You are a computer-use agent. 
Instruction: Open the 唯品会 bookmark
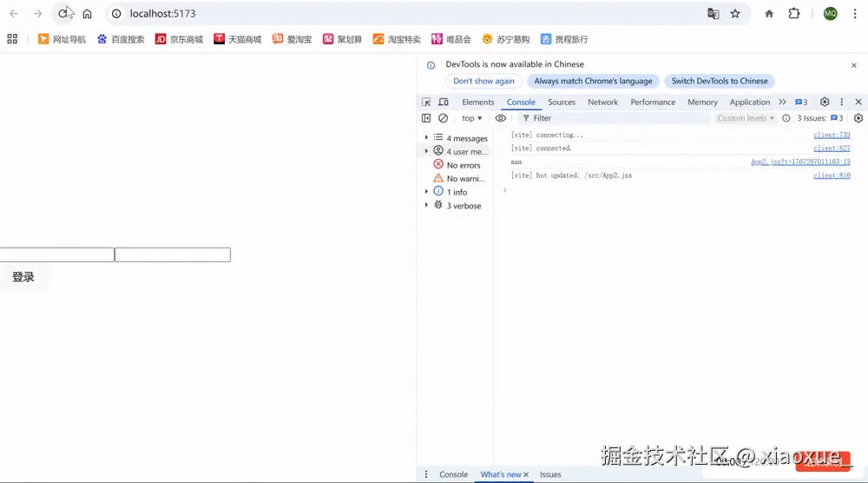click(x=451, y=39)
